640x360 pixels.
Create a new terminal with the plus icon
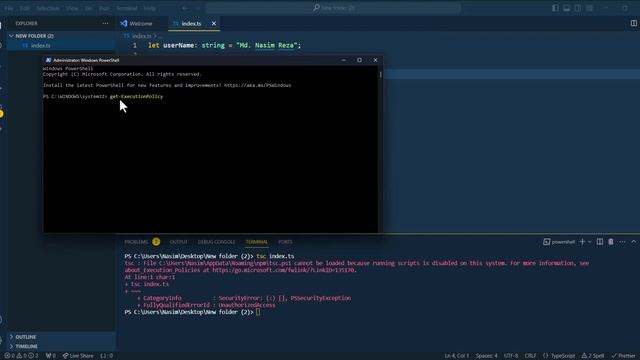[x=582, y=242]
